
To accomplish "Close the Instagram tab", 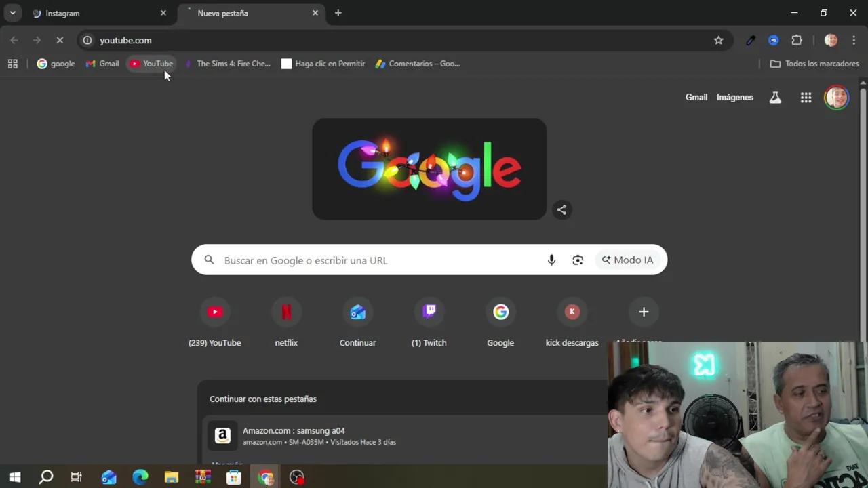I will coord(163,13).
